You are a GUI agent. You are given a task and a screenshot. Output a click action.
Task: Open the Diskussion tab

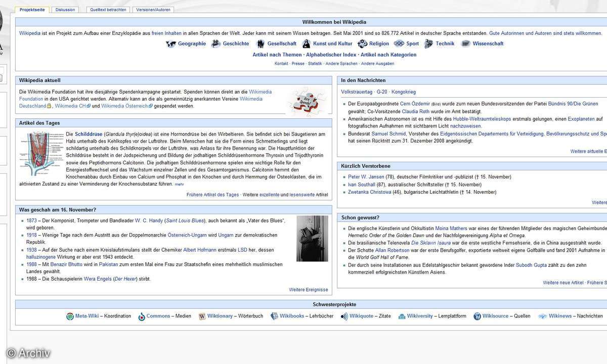[65, 10]
